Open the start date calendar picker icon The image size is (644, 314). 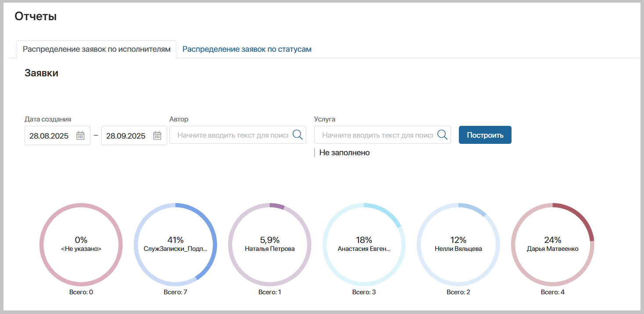click(x=80, y=136)
